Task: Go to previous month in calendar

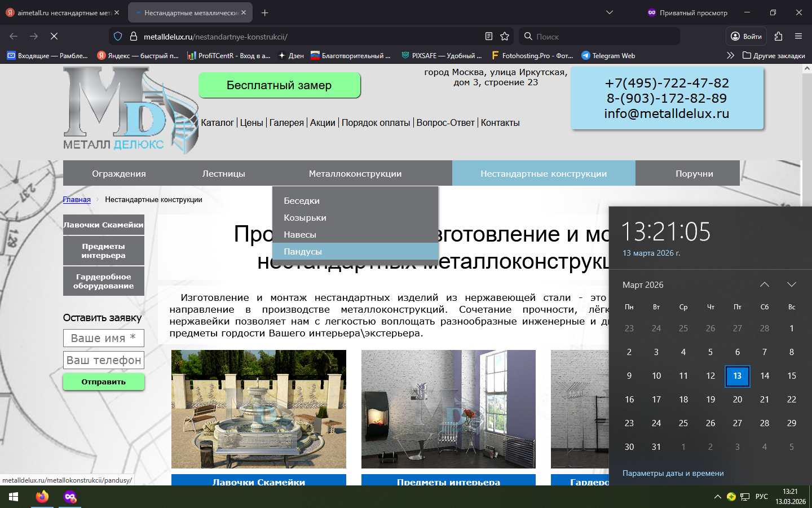Action: coord(765,284)
